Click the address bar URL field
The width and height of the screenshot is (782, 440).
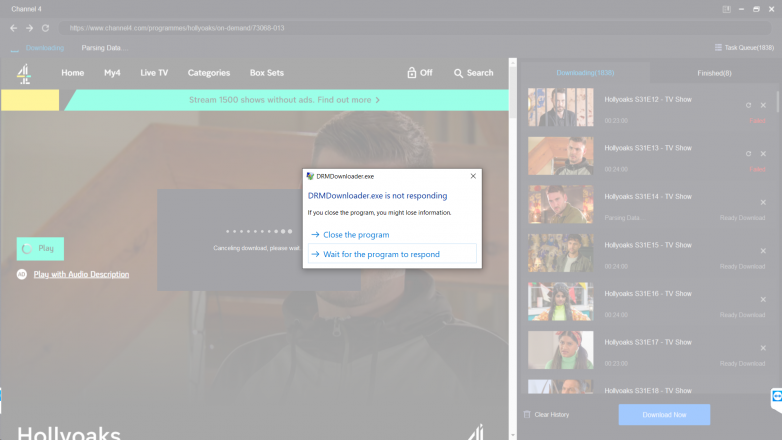point(414,28)
